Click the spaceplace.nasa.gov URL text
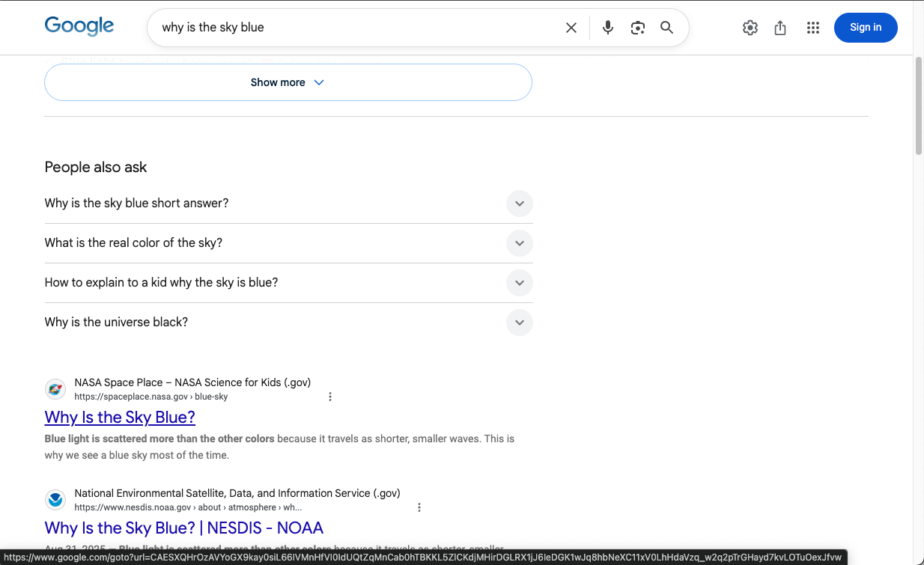 point(151,397)
